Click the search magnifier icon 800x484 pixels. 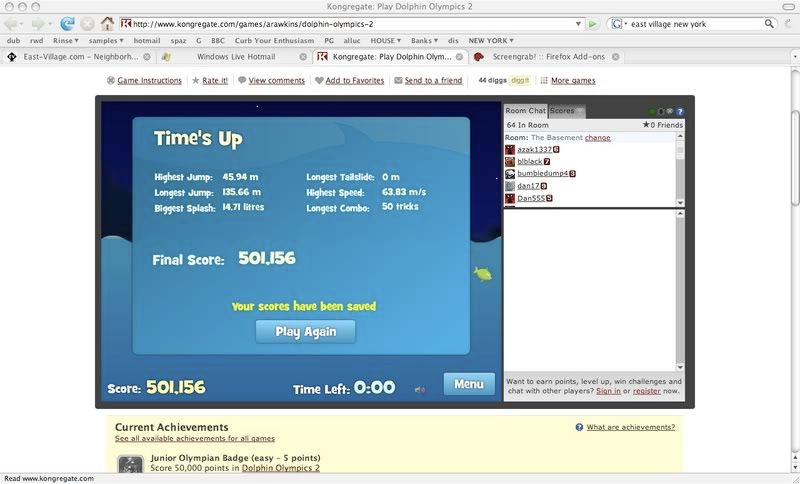tap(769, 23)
